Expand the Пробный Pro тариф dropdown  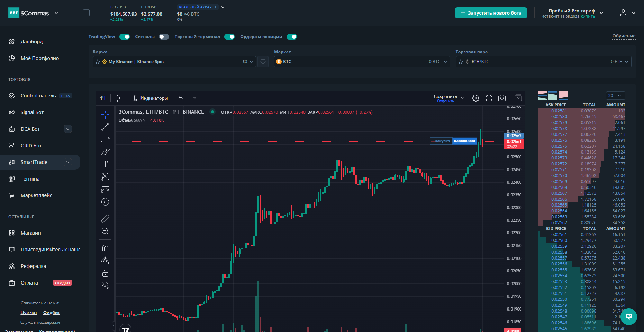[601, 13]
